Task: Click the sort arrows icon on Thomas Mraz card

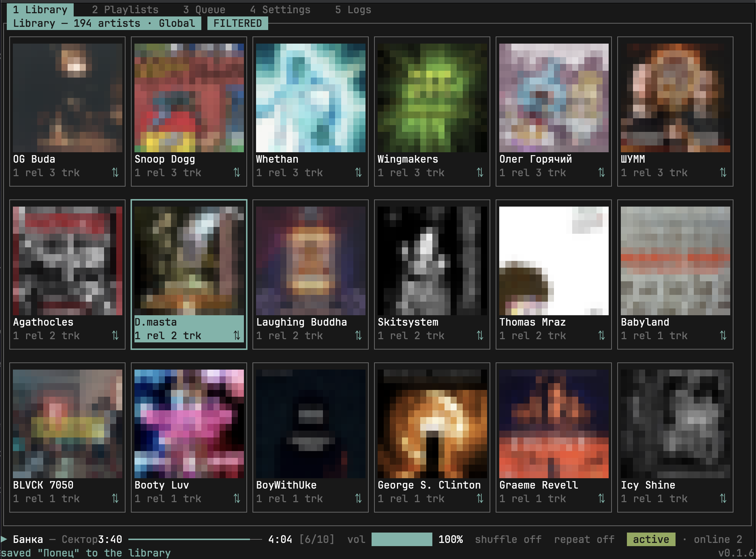Action: pyautogui.click(x=602, y=336)
